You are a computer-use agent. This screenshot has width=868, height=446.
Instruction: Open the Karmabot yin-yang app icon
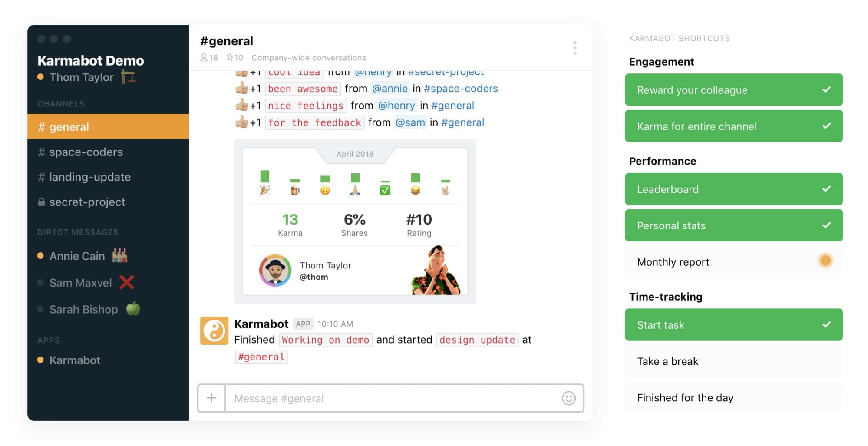(214, 330)
